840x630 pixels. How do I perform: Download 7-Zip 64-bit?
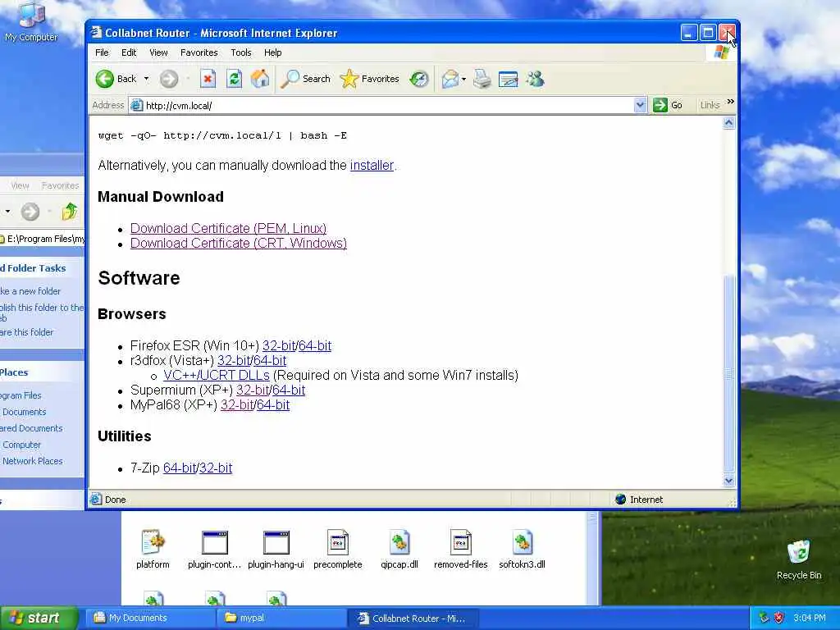pyautogui.click(x=180, y=468)
